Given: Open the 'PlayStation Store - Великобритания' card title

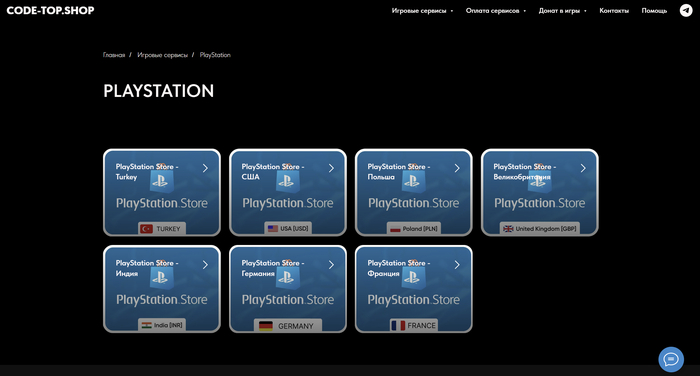Looking at the screenshot, I should 525,171.
